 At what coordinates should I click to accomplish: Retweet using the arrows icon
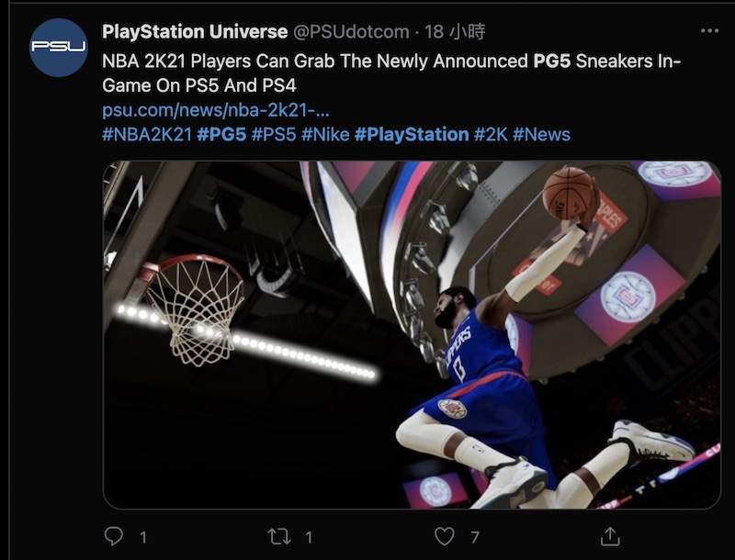click(279, 536)
